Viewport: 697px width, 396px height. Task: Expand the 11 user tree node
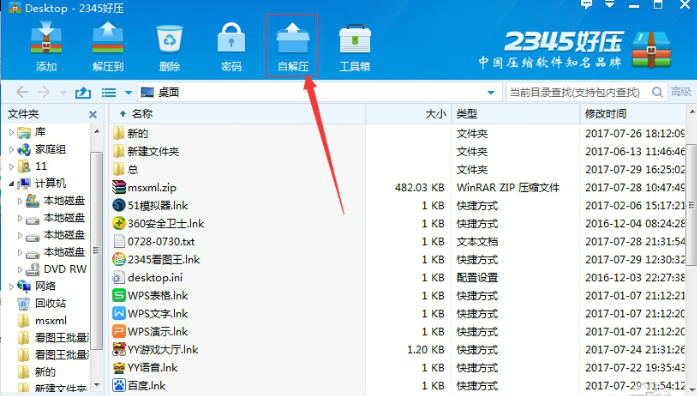click(x=12, y=167)
